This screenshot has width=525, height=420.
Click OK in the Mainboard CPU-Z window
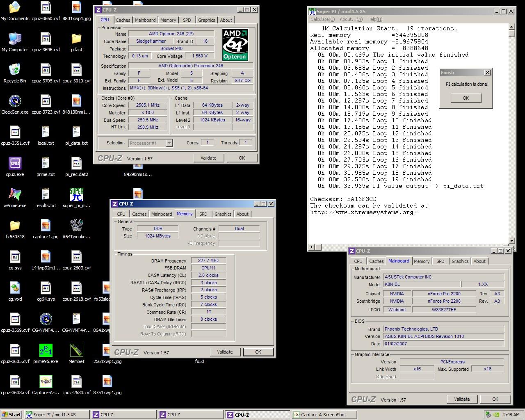(x=495, y=399)
